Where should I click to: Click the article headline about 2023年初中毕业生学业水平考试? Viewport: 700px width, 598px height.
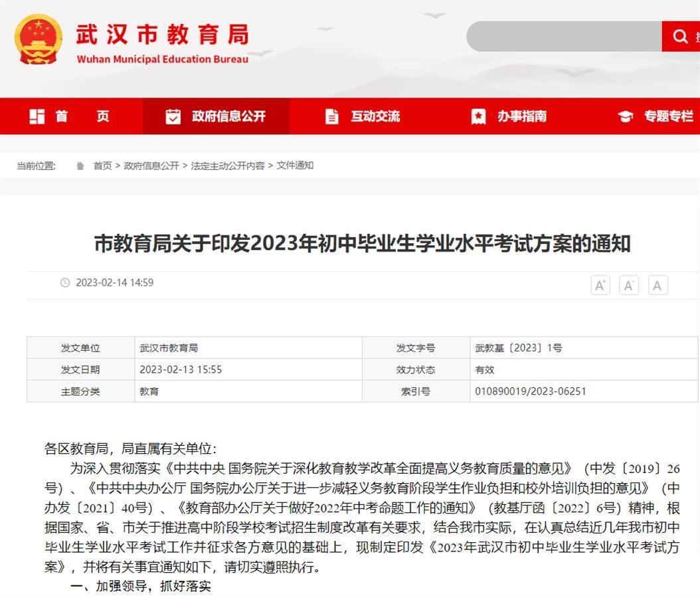coord(362,244)
